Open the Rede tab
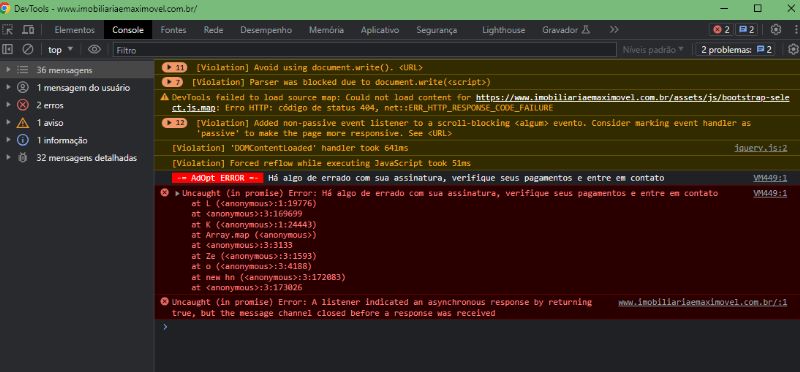 [213, 30]
